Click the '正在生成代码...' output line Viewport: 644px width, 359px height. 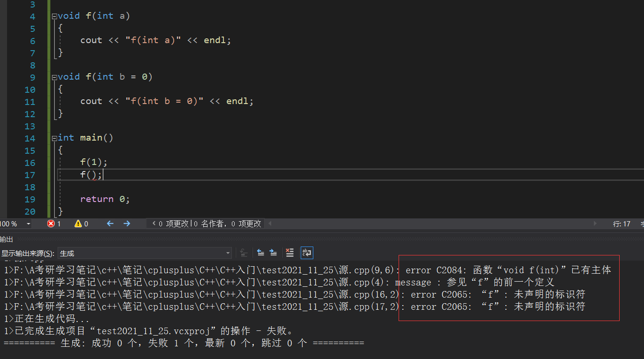(x=46, y=319)
